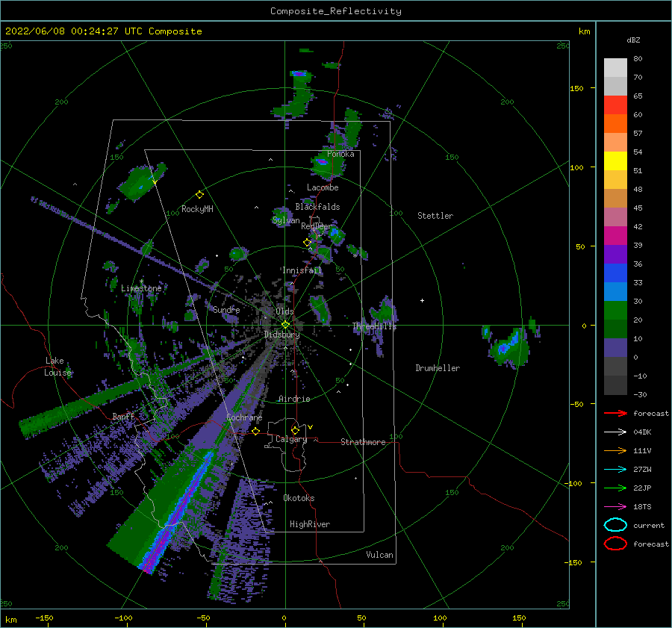This screenshot has height=628, width=672.
Task: Click the green 22JP arrow legend icon
Action: (615, 488)
